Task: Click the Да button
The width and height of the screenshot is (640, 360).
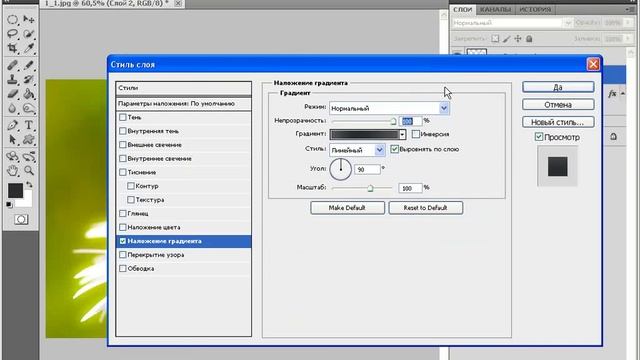Action: tap(558, 87)
